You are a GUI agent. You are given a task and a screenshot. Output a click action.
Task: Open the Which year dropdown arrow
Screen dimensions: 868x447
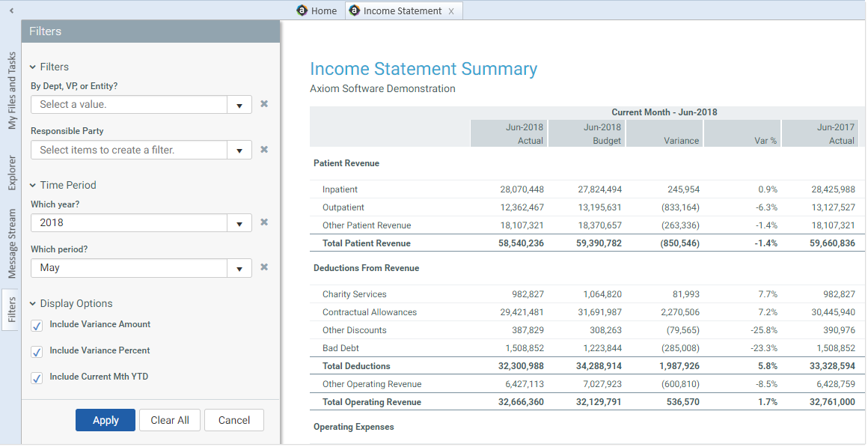click(239, 223)
